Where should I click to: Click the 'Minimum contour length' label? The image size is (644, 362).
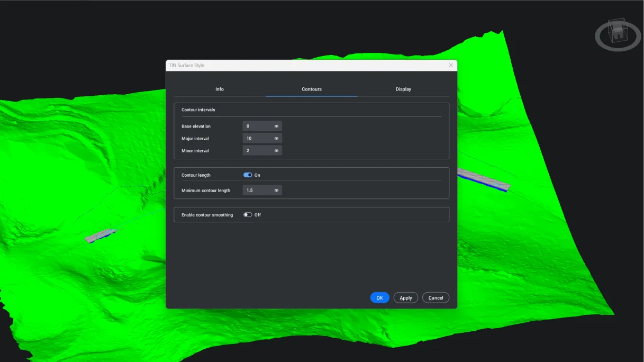coord(206,191)
